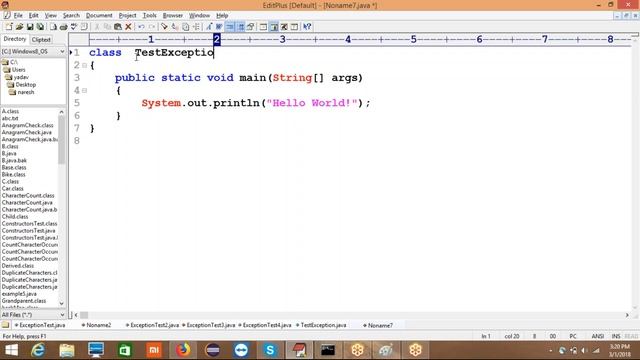Select ConstructorsTest.java in the file list
This screenshot has height=360, width=640.
28,231
